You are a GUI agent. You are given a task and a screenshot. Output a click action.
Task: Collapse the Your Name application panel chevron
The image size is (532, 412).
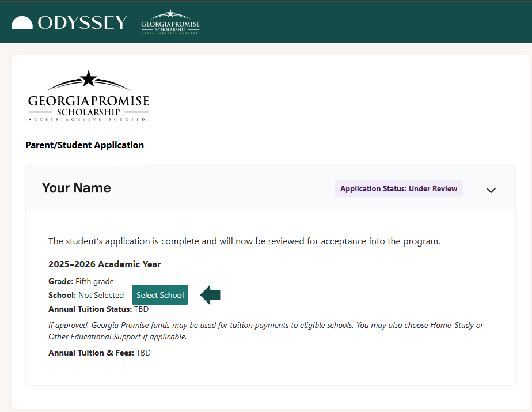491,190
